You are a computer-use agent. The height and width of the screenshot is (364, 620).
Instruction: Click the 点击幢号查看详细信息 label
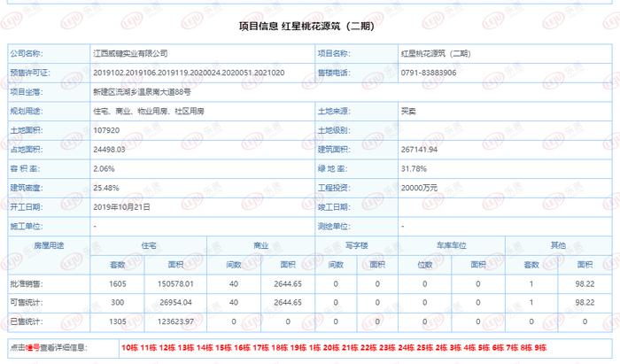(x=48, y=348)
